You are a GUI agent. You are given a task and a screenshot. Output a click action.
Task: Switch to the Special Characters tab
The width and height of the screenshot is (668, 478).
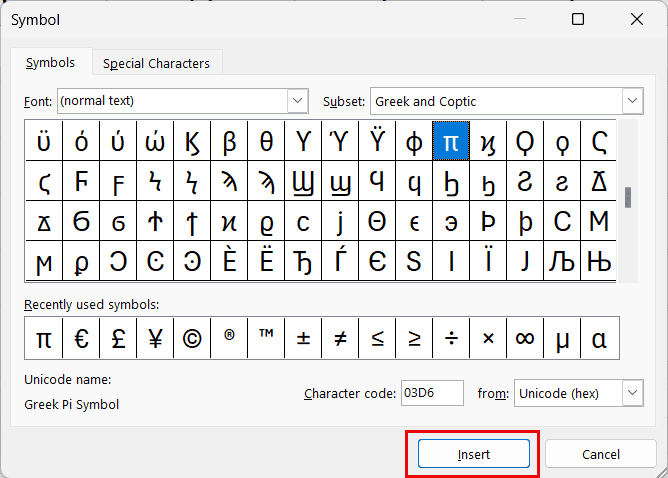click(157, 63)
